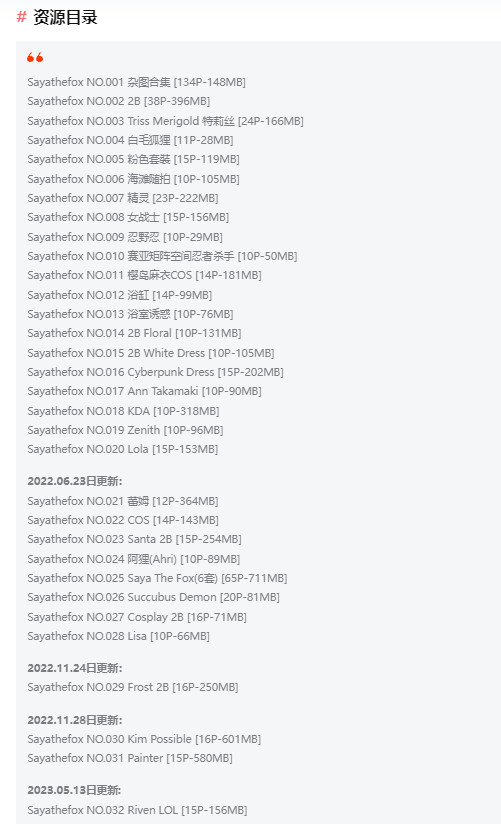Click the NO.007 精灵 entry
The image size is (501, 824).
point(122,198)
